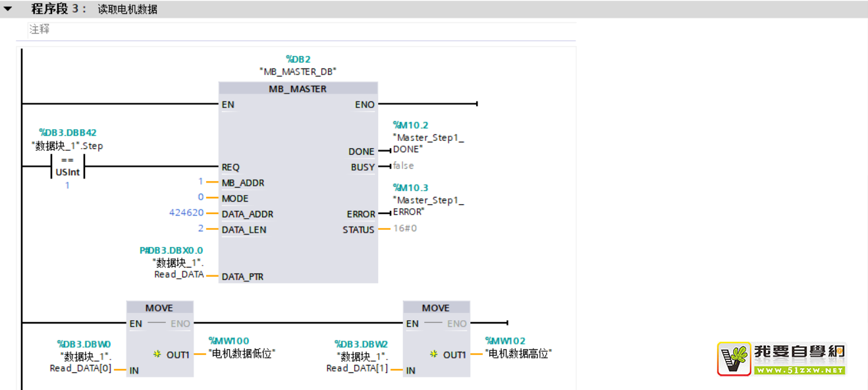Image resolution: width=868 pixels, height=390 pixels.
Task: Click the "MB_MASTER_DB" instance name
Action: [298, 72]
